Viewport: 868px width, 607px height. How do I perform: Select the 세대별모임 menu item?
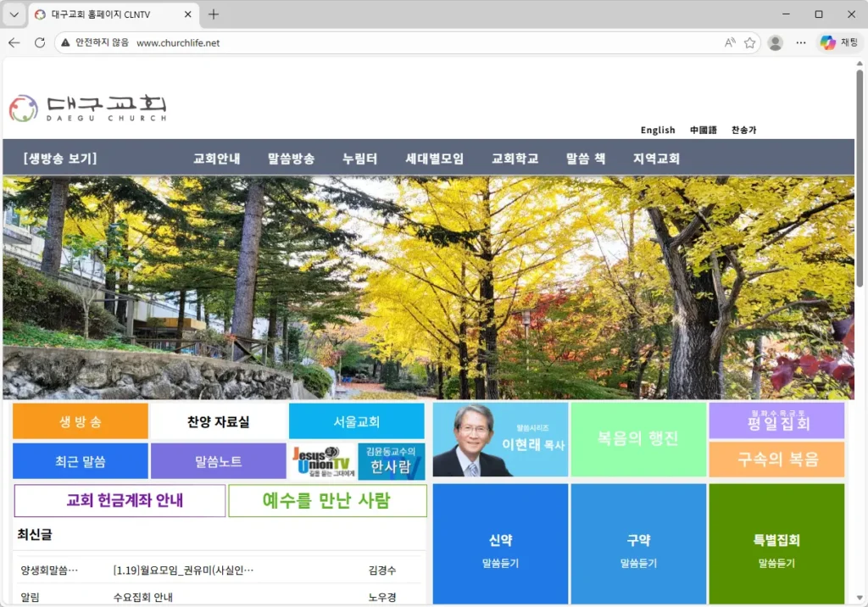click(x=434, y=159)
